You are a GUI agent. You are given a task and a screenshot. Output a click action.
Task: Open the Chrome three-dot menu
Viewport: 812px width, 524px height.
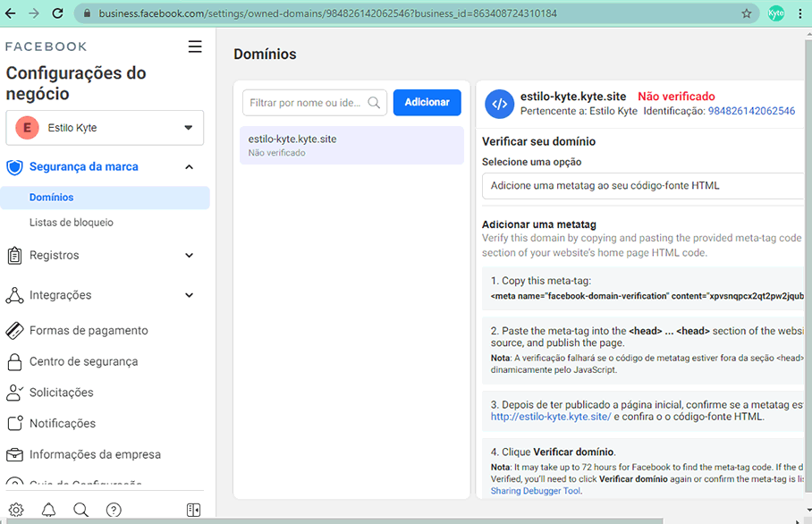pos(800,13)
